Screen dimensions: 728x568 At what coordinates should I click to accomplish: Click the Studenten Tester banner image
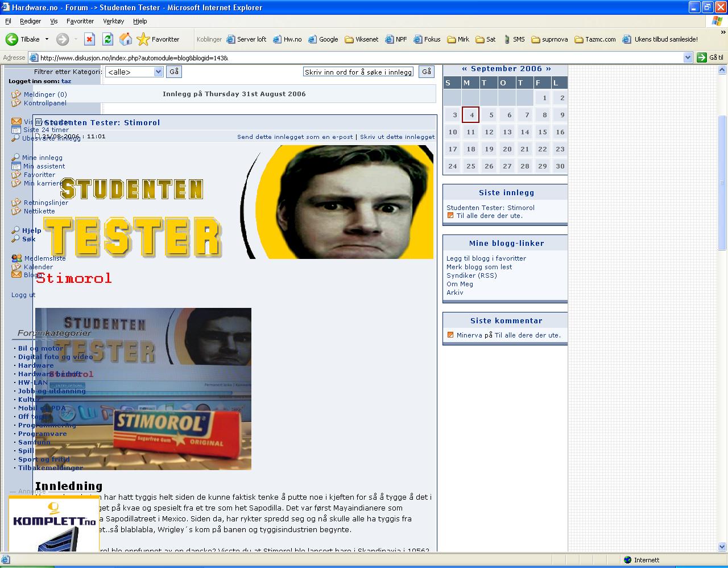234,202
